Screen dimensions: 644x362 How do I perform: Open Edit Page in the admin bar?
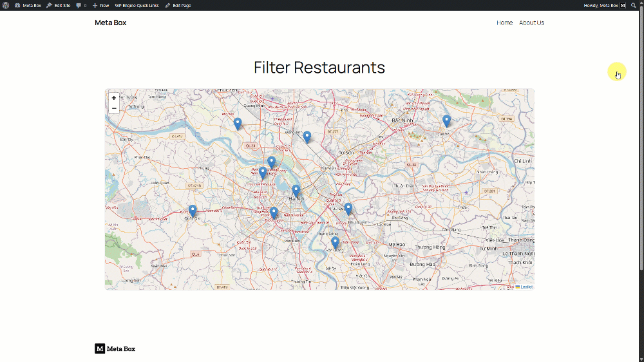(178, 5)
